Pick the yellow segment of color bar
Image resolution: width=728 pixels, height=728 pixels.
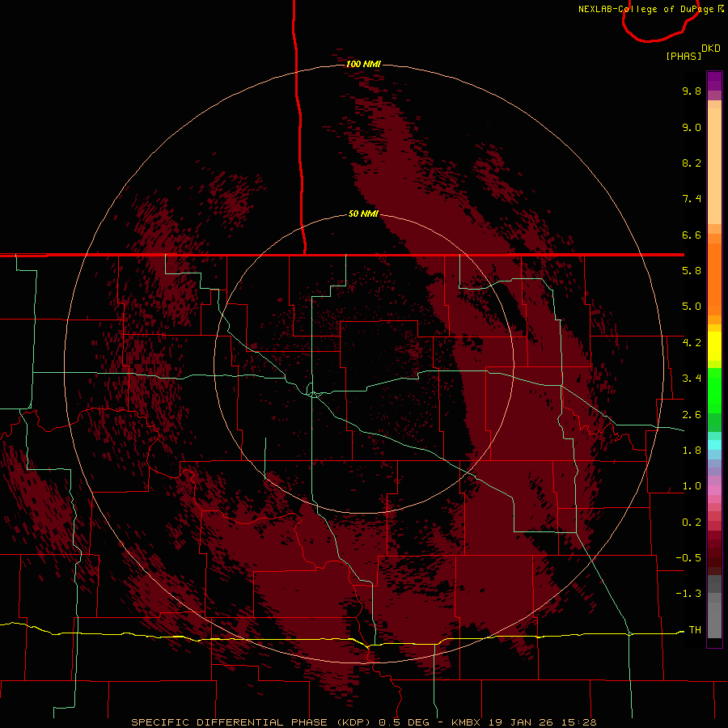(714, 346)
